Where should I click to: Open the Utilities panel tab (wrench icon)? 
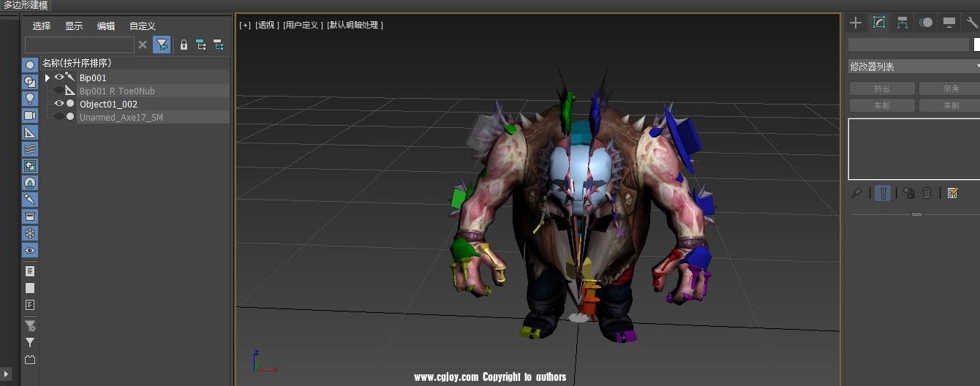(x=972, y=23)
